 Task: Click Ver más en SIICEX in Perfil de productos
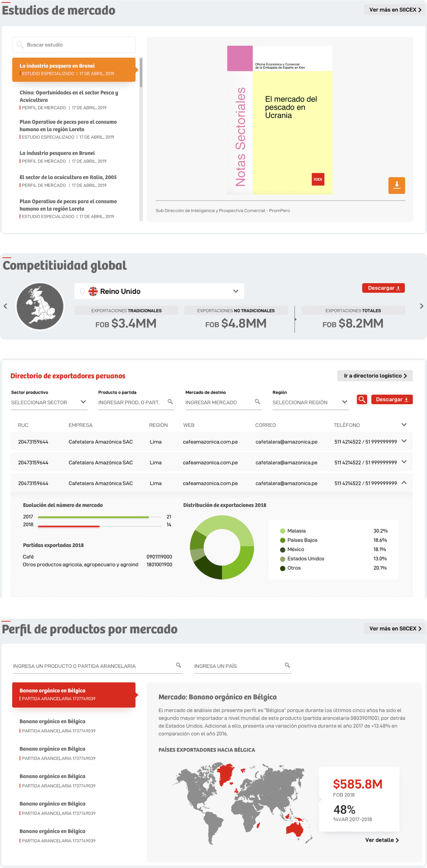pos(394,629)
